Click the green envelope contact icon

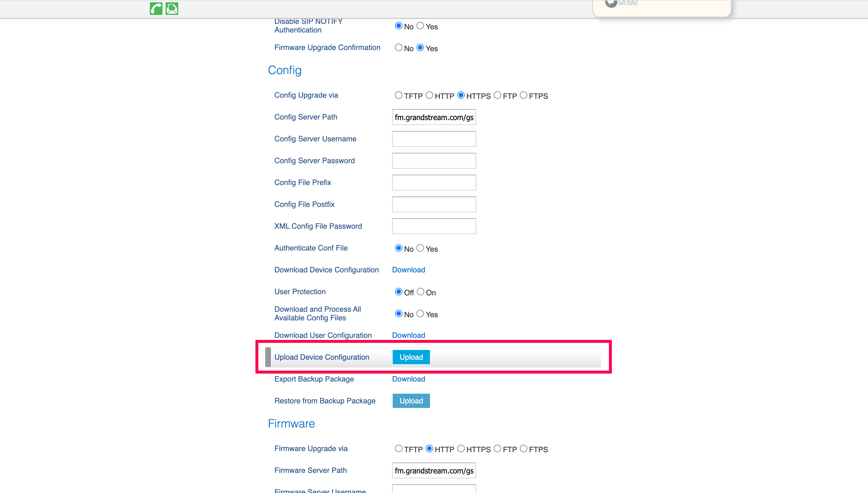(x=172, y=8)
